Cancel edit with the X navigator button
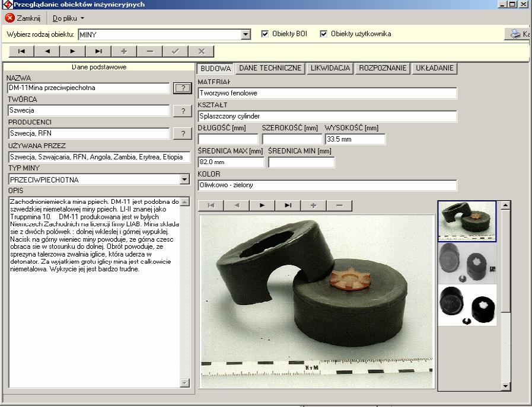 coord(201,51)
